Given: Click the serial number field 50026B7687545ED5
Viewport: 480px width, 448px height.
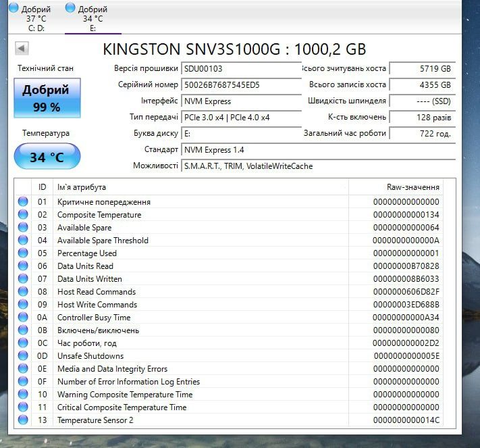Looking at the screenshot, I should tap(241, 85).
